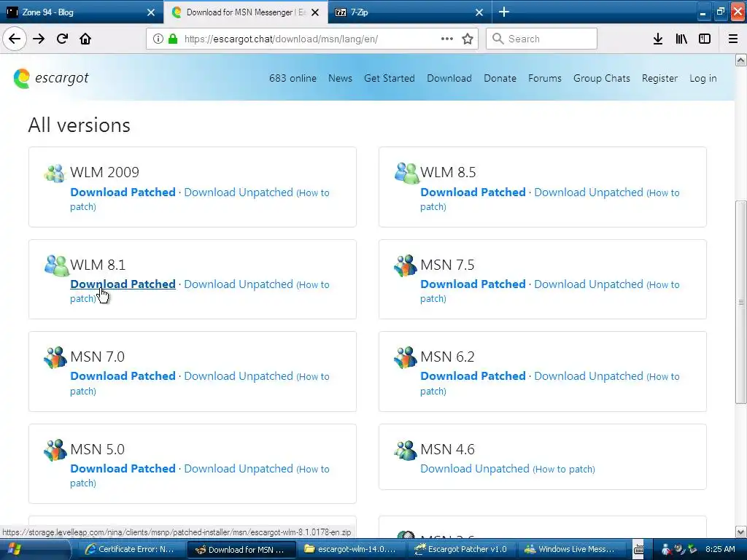Click the browser Search box
The width and height of the screenshot is (747, 560).
coord(541,39)
